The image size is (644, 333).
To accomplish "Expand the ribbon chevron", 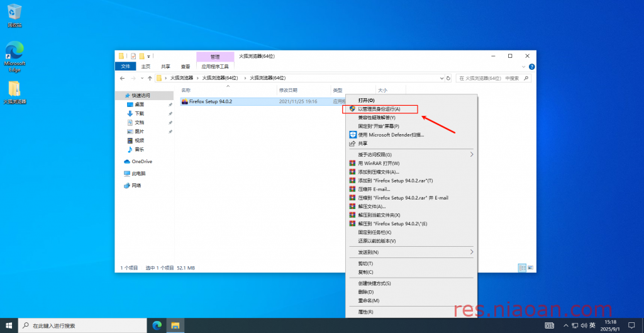I will tap(524, 67).
